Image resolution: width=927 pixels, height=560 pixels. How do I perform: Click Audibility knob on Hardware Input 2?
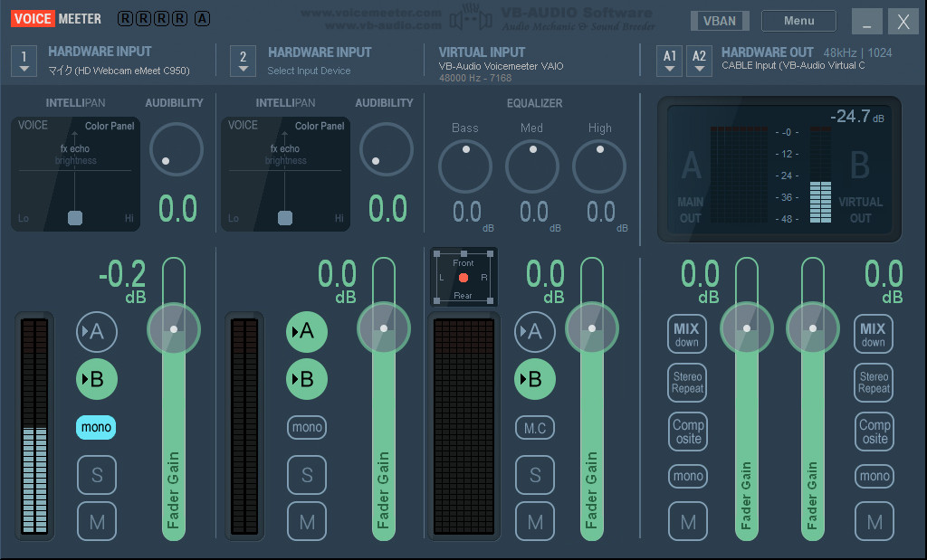(386, 149)
